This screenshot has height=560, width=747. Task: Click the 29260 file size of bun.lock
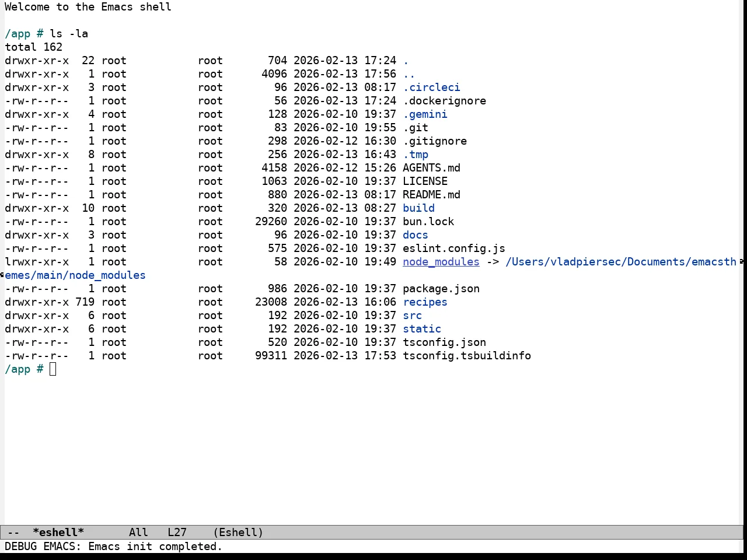[271, 222]
